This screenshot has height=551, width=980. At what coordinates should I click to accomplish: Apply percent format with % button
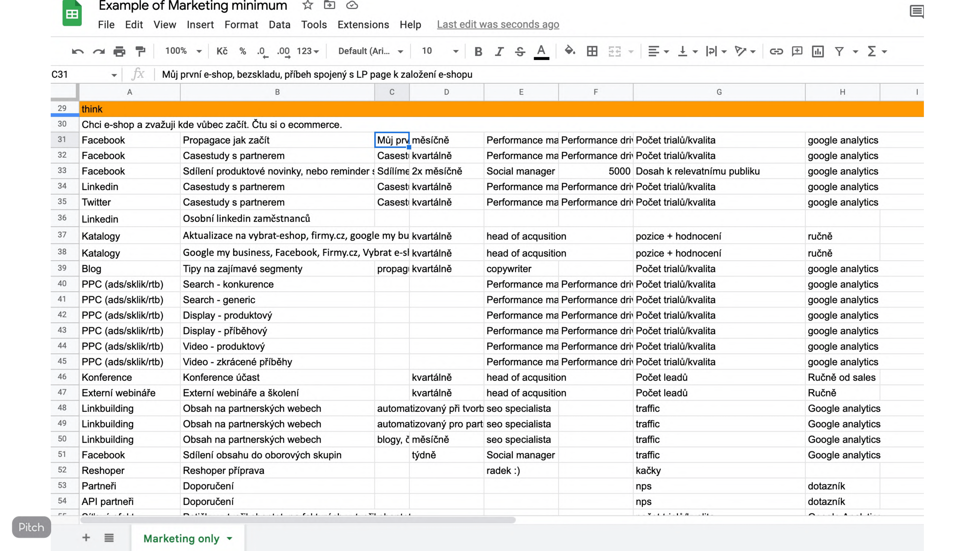click(x=243, y=51)
